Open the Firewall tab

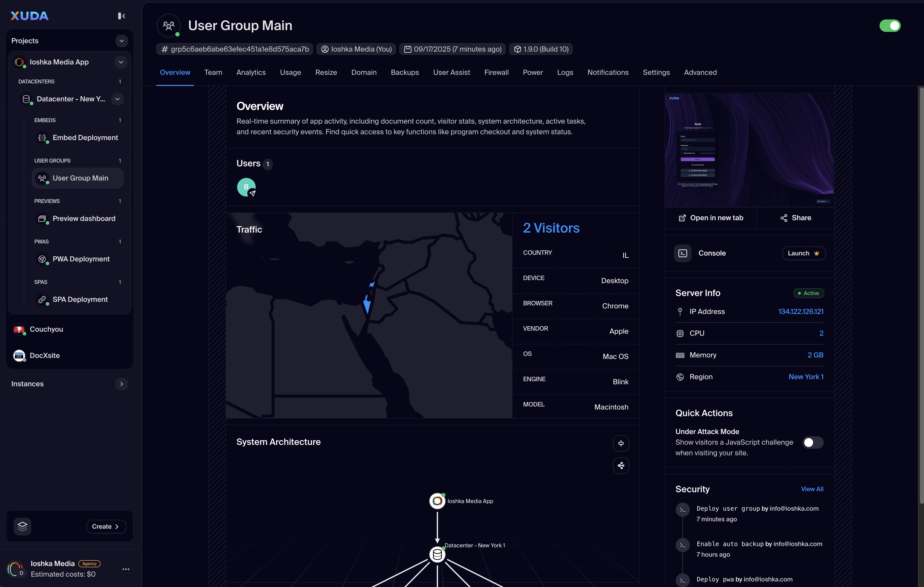(496, 72)
